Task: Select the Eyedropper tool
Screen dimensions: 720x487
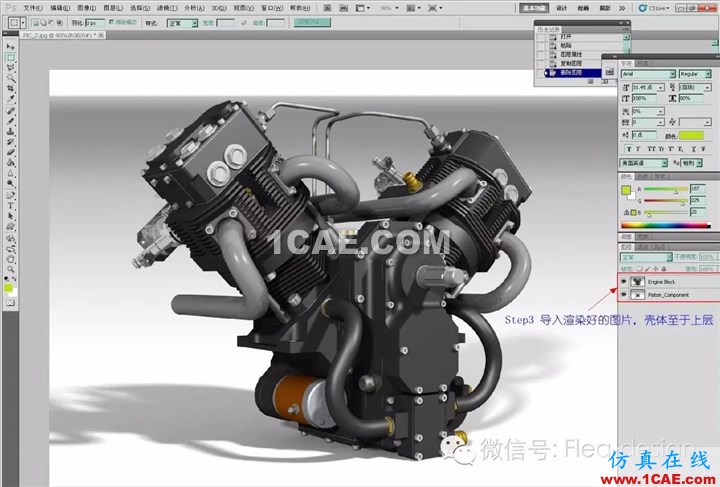Action: 10,99
